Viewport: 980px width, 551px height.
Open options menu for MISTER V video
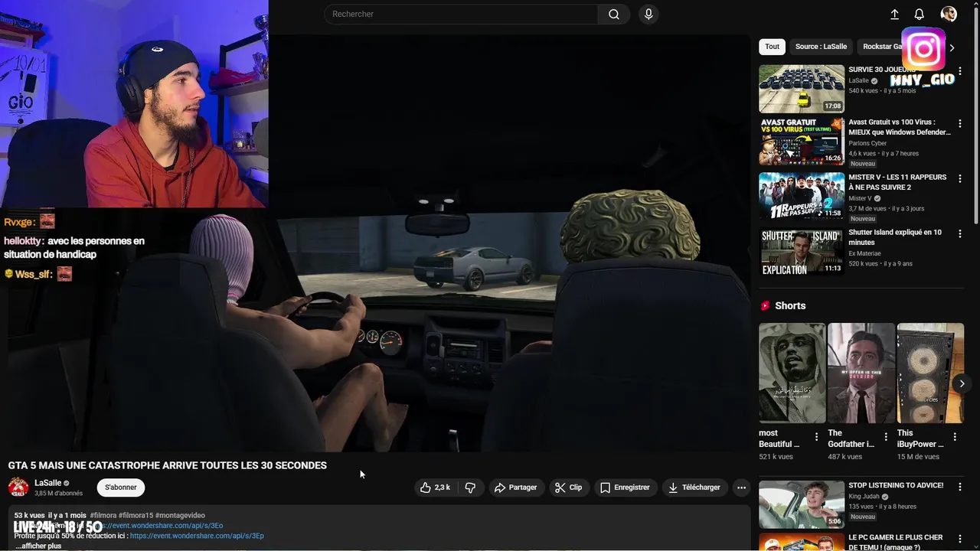tap(959, 178)
